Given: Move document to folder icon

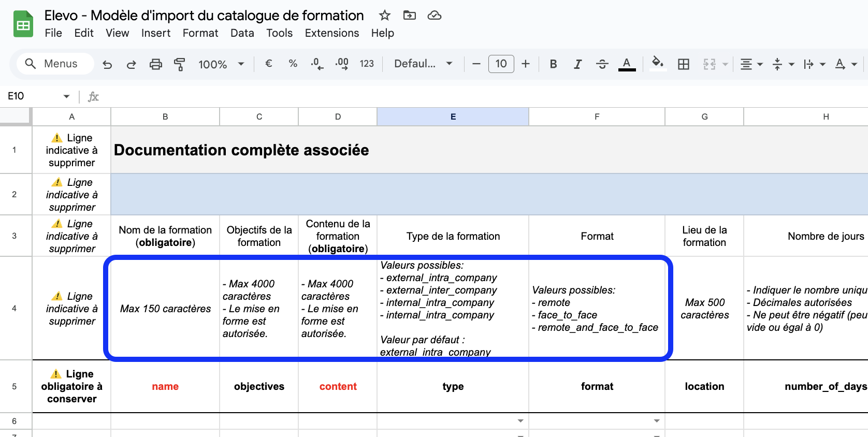Looking at the screenshot, I should (x=410, y=16).
